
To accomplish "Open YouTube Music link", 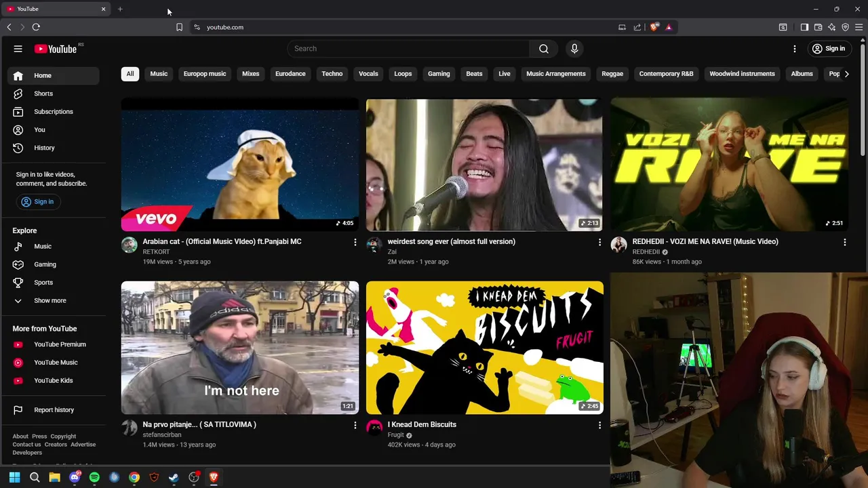I will click(53, 363).
